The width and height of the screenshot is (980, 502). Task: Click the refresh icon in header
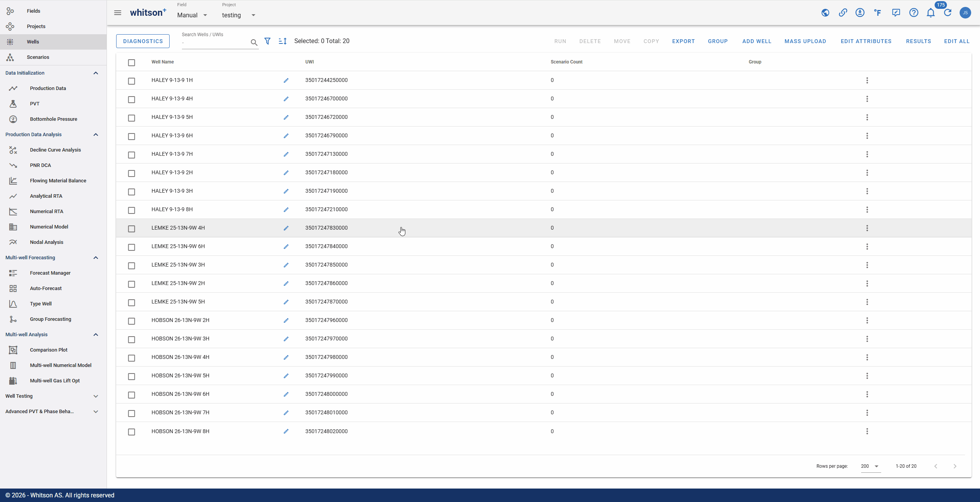pos(948,13)
